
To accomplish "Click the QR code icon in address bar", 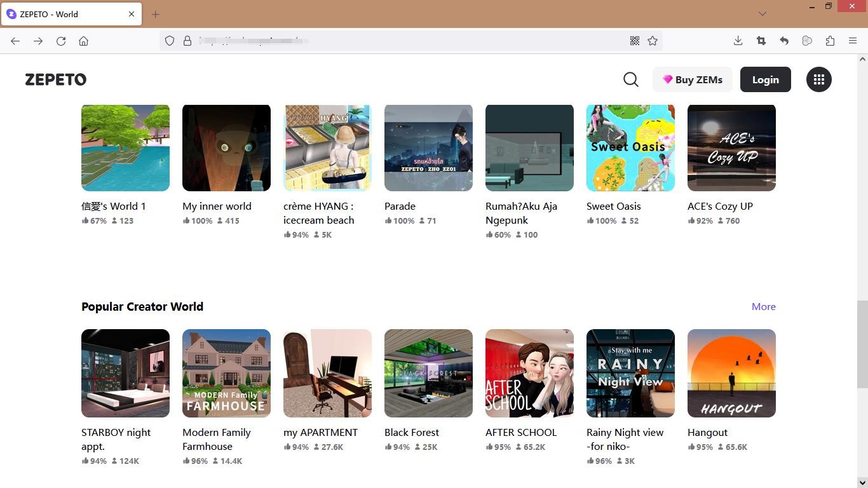I will (634, 41).
